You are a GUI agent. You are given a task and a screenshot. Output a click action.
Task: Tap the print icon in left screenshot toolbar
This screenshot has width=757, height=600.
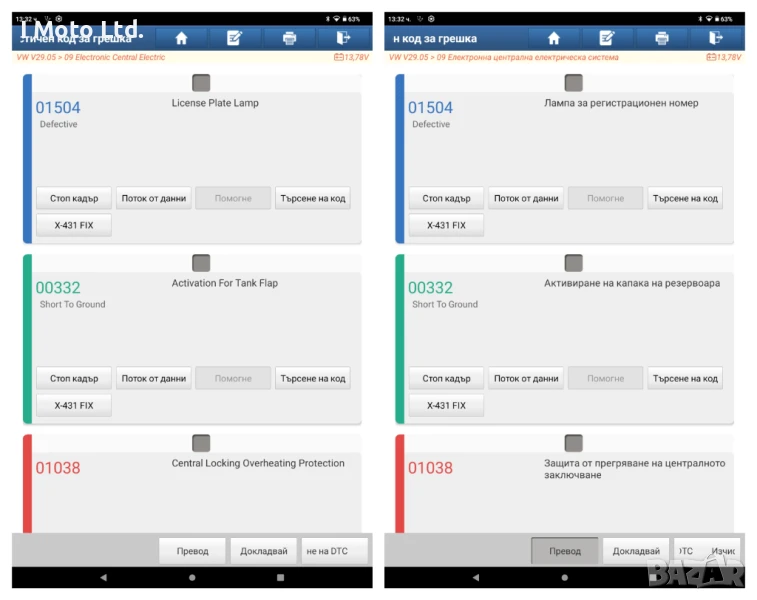pyautogui.click(x=289, y=38)
